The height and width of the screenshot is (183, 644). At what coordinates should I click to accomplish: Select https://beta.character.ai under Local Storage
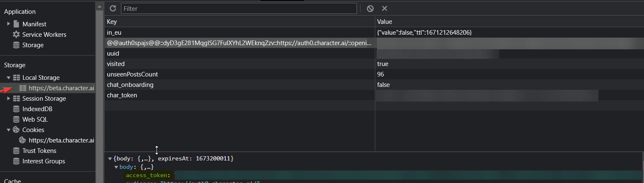[61, 88]
